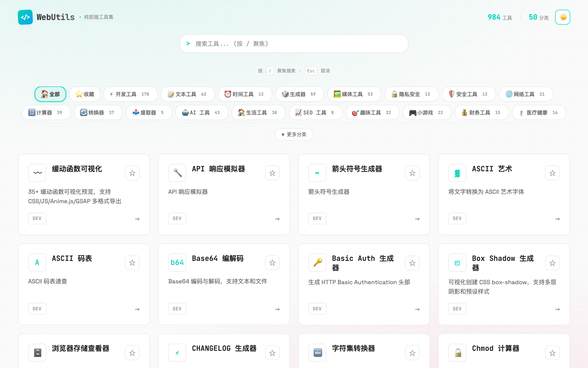Viewport: 588px width, 368px height.
Task: Click the b64 icon on Base64 编解码
Action: 177,263
